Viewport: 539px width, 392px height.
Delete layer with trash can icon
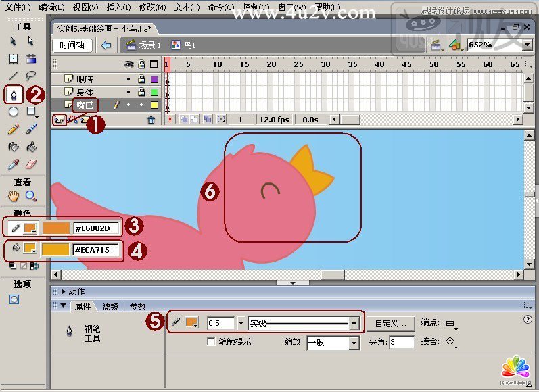(151, 120)
